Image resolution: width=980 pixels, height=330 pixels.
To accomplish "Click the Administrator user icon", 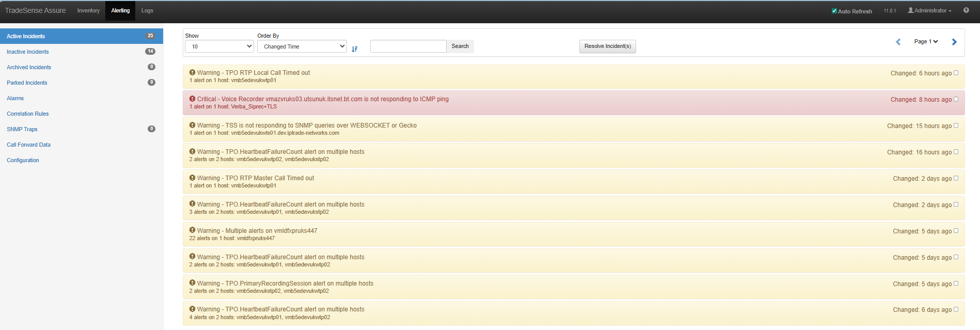I will [911, 10].
